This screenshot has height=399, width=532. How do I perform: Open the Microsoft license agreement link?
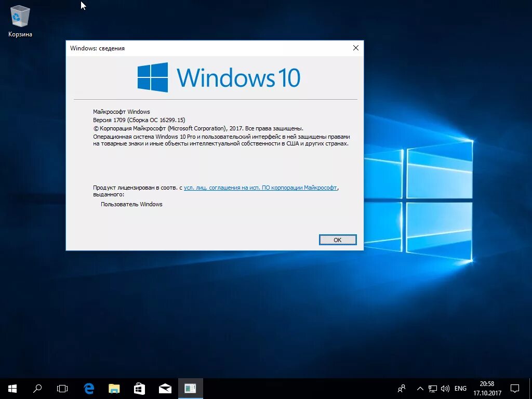coord(260,188)
